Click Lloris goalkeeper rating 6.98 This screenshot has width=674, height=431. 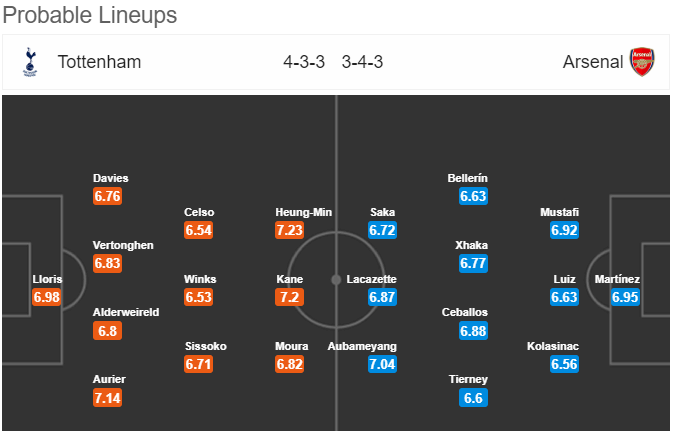(46, 297)
